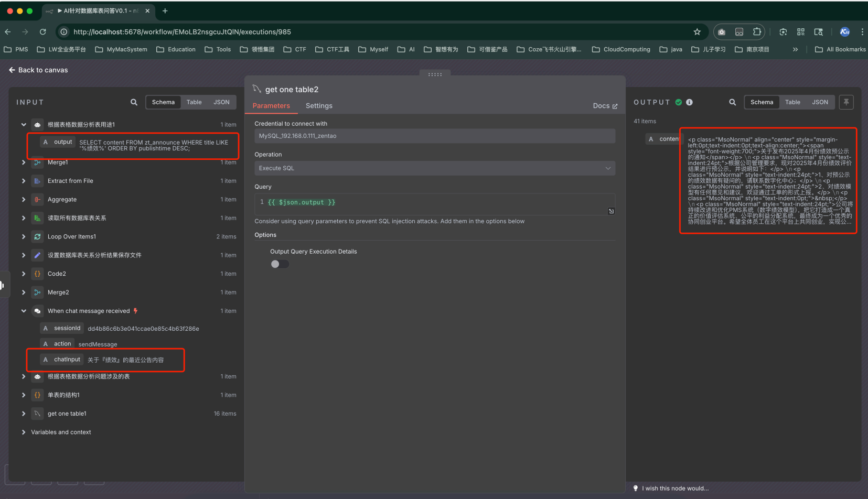868x499 pixels.
Task: Expand the 设置数据库表关系分析结果保存文件 node
Action: 24,255
